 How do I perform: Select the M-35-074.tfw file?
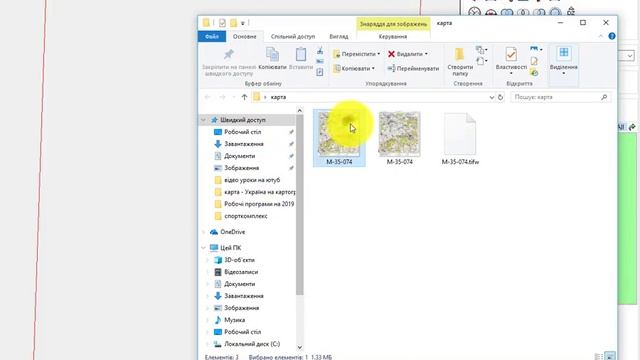click(x=460, y=138)
